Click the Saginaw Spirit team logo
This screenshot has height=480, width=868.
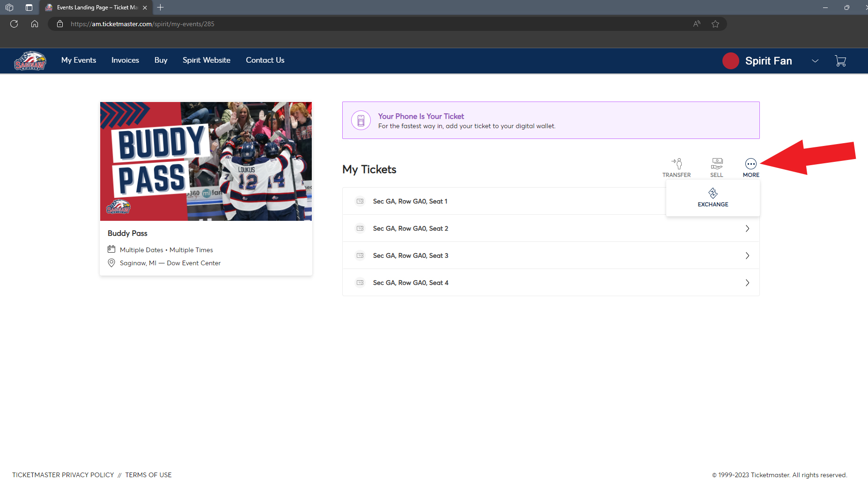(x=30, y=60)
